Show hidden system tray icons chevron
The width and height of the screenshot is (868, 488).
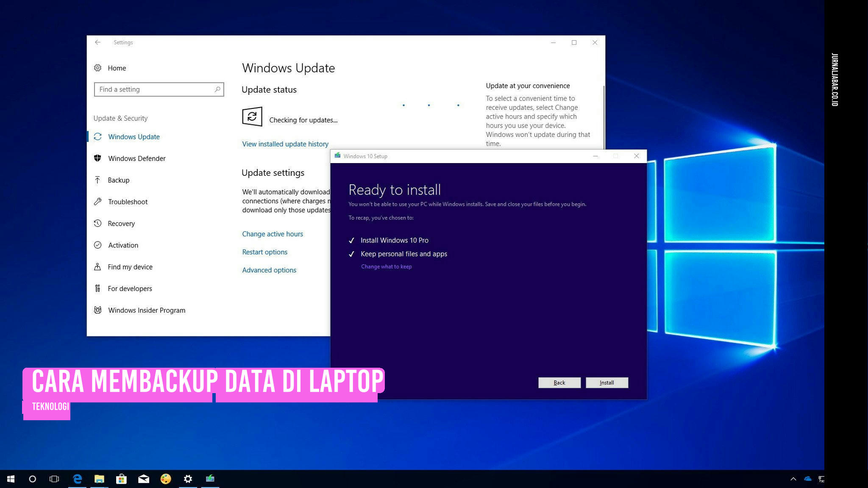click(793, 479)
